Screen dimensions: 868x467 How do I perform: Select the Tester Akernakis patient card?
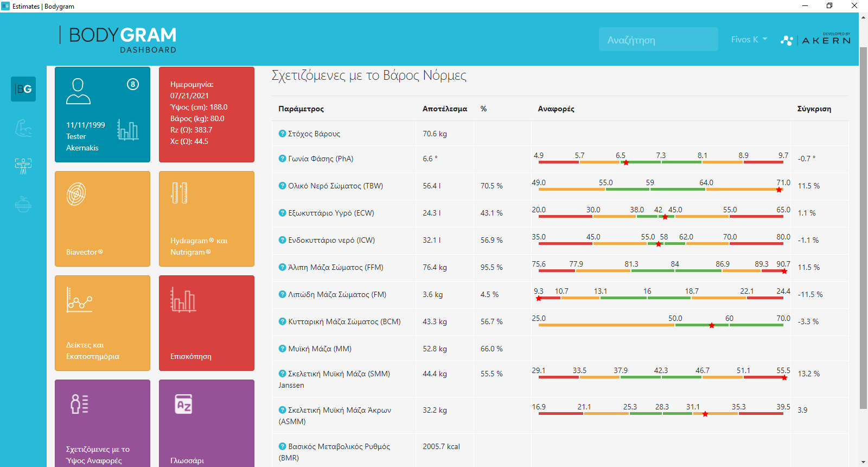103,115
